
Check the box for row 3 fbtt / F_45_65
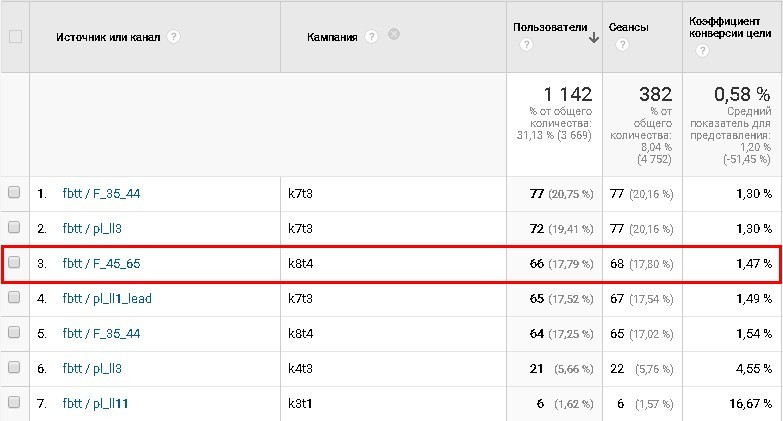[14, 264]
